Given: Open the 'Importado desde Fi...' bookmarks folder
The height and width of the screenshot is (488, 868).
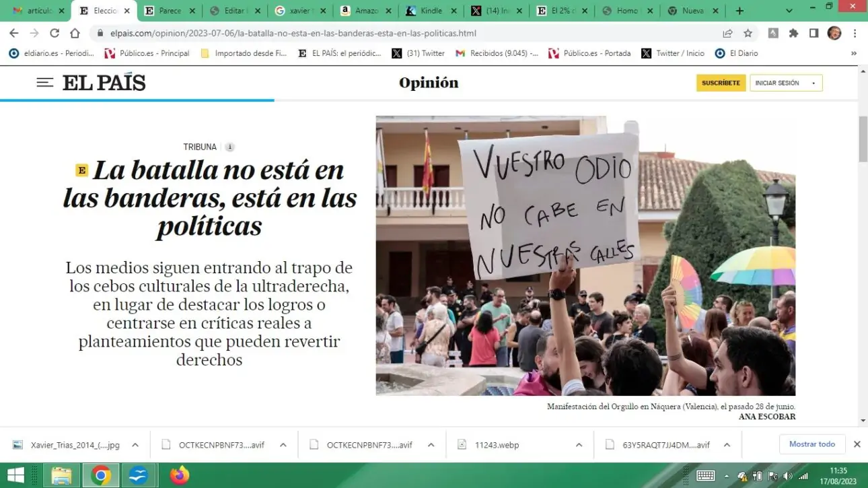Looking at the screenshot, I should coord(244,53).
